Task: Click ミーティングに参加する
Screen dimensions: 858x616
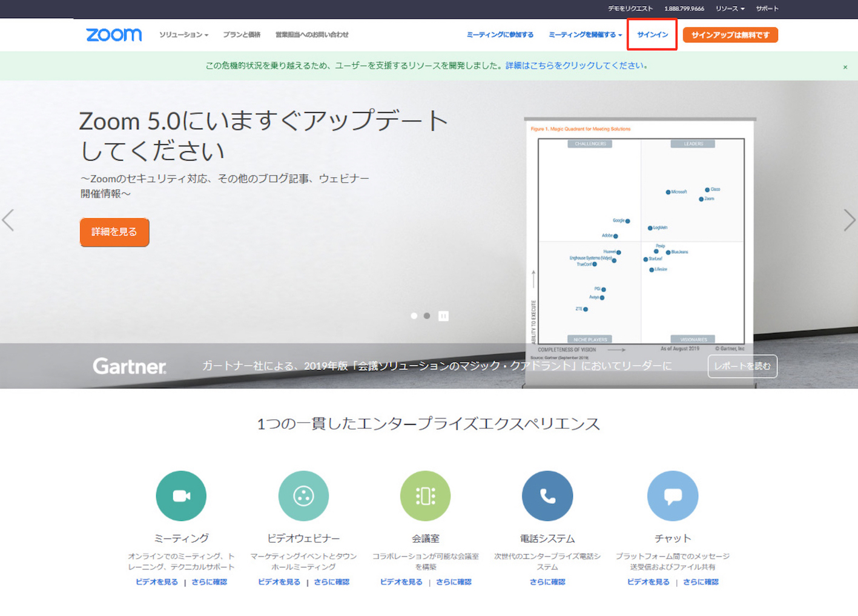Action: 500,35
